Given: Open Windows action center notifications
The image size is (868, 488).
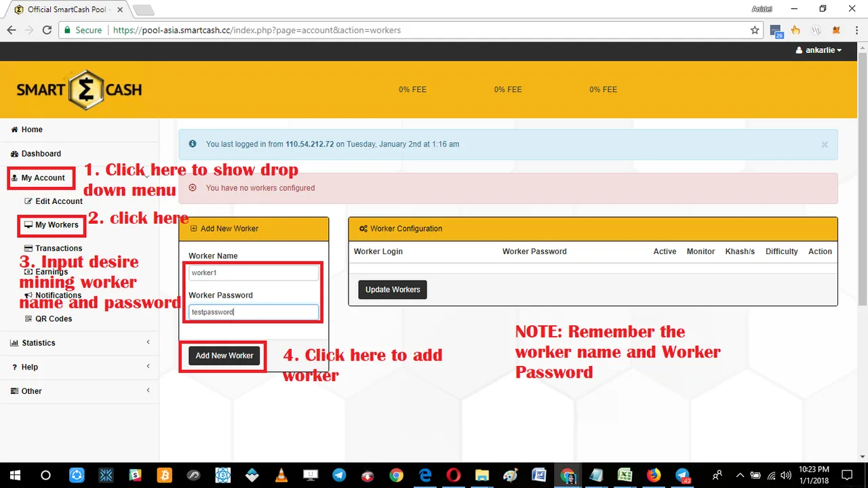Looking at the screenshot, I should point(847,474).
